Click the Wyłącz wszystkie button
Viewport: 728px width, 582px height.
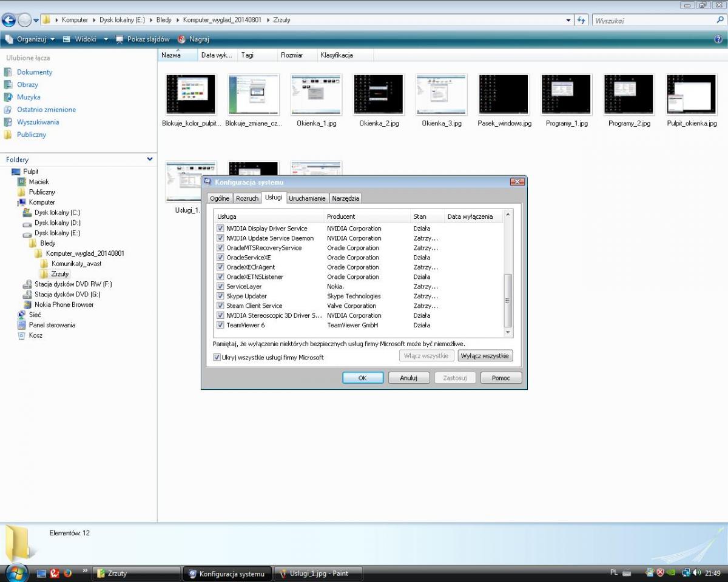pos(485,356)
